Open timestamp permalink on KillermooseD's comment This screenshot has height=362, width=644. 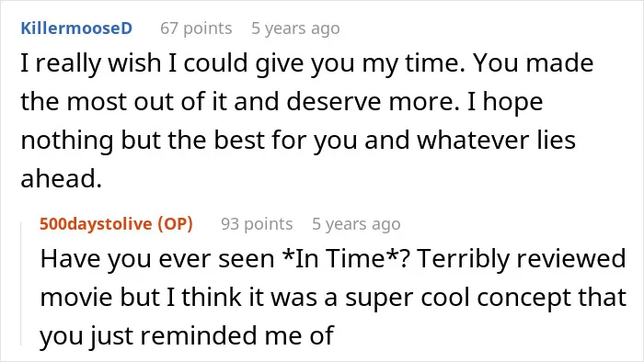click(x=295, y=28)
